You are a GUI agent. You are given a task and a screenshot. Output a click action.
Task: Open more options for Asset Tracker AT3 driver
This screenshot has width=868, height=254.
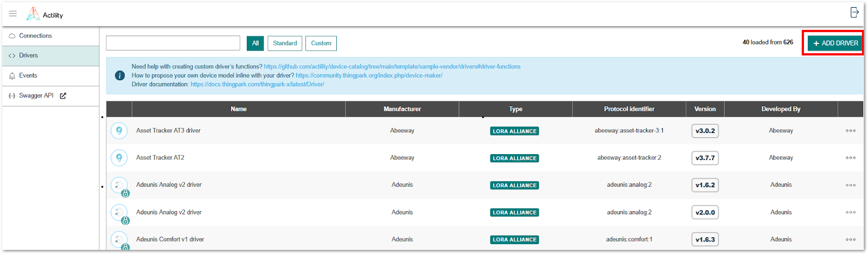851,131
